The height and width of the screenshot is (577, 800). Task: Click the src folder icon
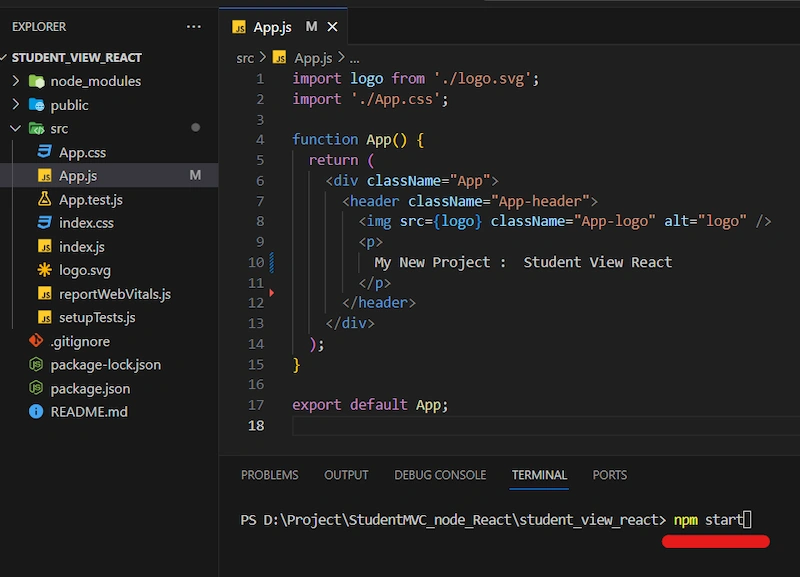37,129
